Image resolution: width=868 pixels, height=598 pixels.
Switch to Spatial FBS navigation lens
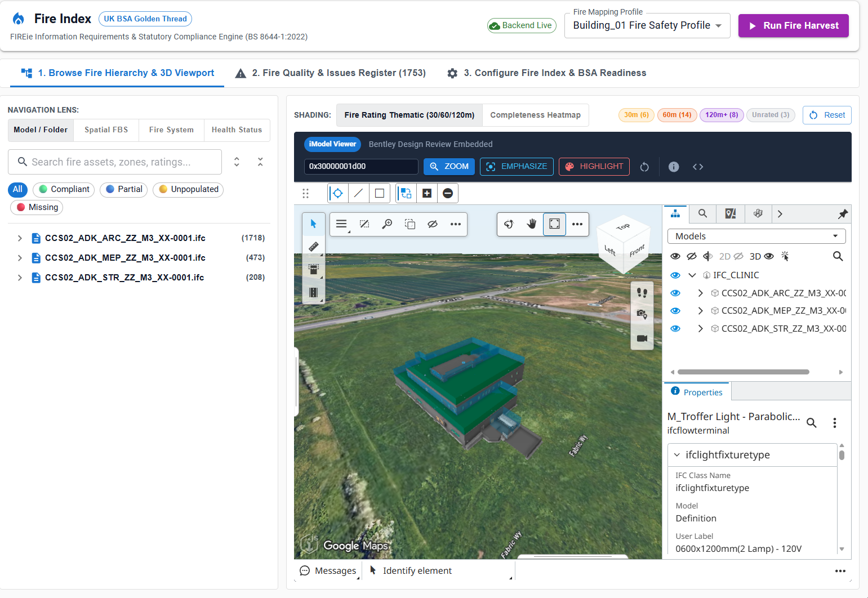click(x=106, y=130)
